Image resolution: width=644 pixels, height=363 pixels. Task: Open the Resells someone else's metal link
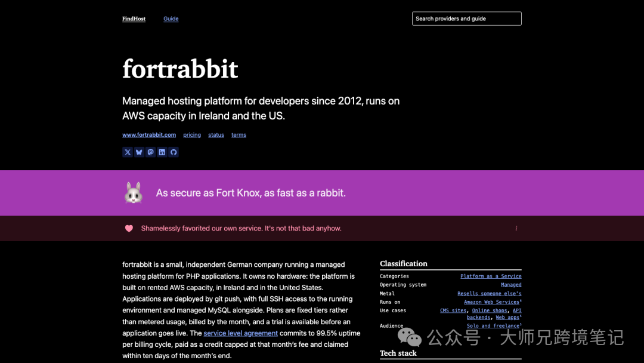[x=490, y=294]
